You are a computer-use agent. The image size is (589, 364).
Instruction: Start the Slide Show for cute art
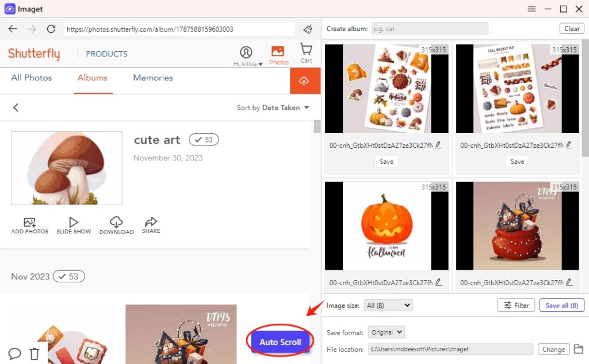74,224
